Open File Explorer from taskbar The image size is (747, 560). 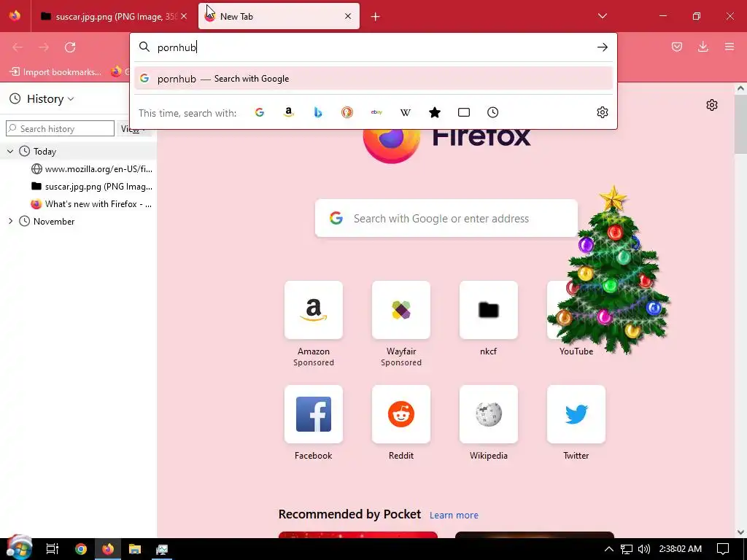tap(135, 549)
